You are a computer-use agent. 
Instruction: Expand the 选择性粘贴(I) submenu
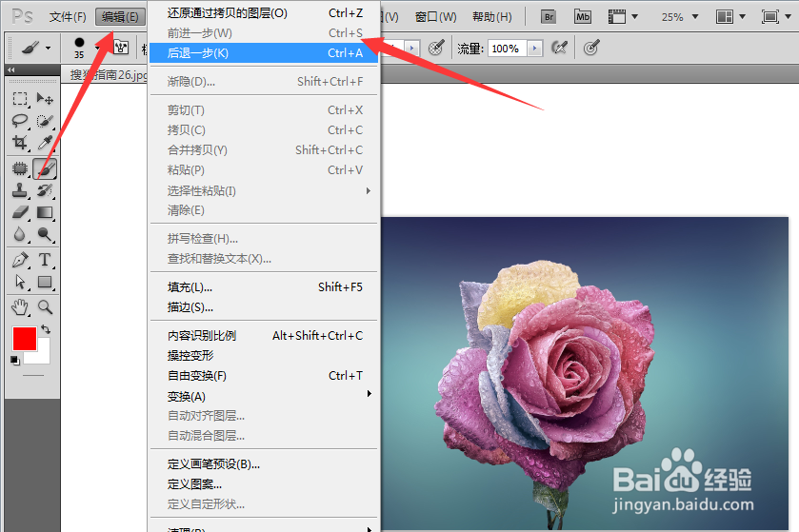pyautogui.click(x=264, y=191)
